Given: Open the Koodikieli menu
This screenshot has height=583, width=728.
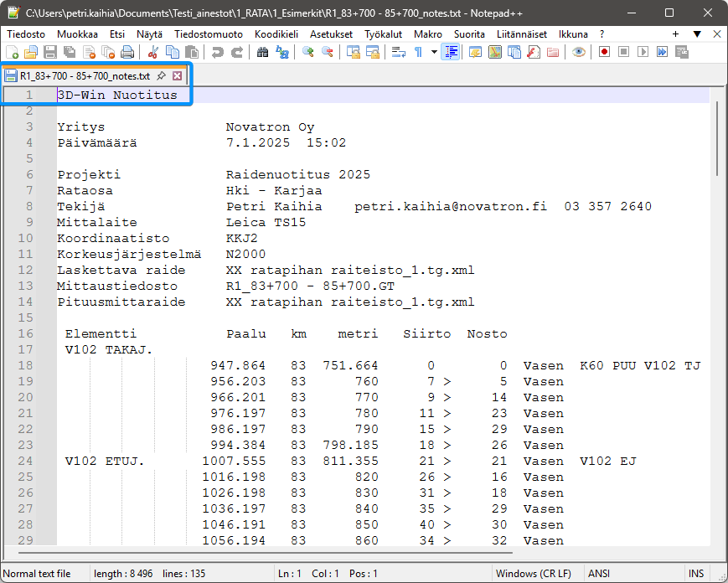Looking at the screenshot, I should 276,34.
